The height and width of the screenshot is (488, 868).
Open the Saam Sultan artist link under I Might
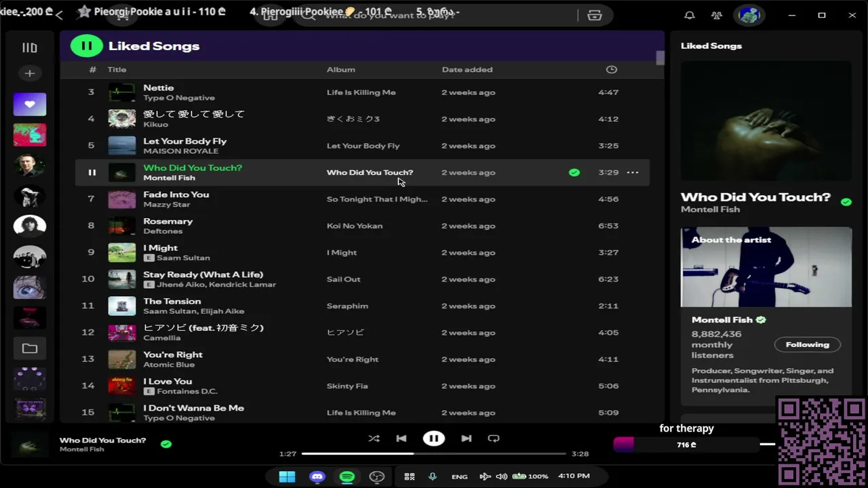click(184, 258)
